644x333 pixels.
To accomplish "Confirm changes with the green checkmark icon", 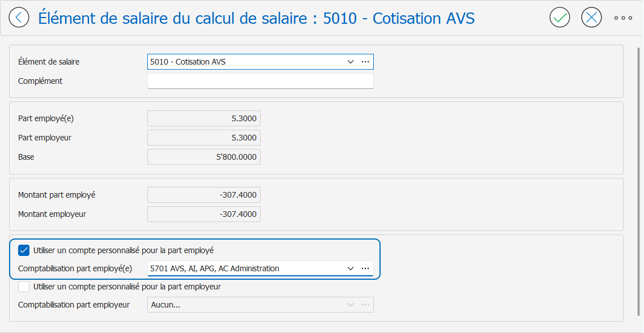I will [x=560, y=18].
